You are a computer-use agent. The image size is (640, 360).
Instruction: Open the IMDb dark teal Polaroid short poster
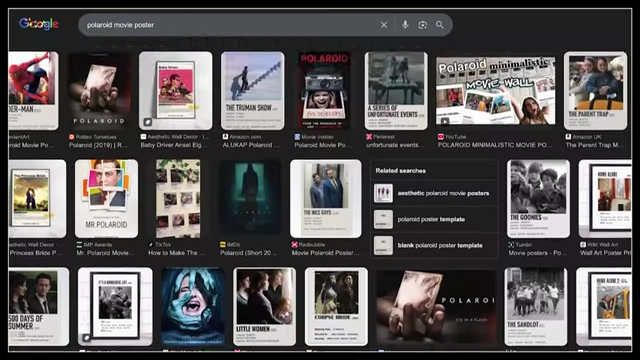point(251,198)
